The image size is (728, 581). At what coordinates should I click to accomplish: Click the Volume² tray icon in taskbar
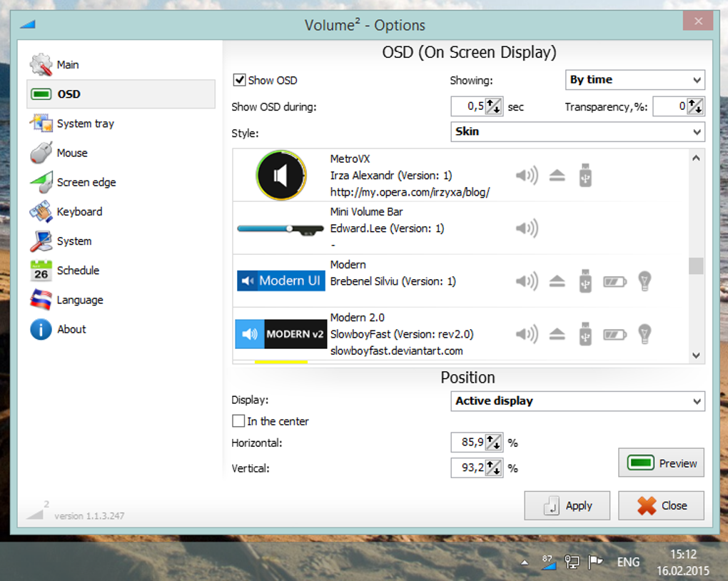549,562
